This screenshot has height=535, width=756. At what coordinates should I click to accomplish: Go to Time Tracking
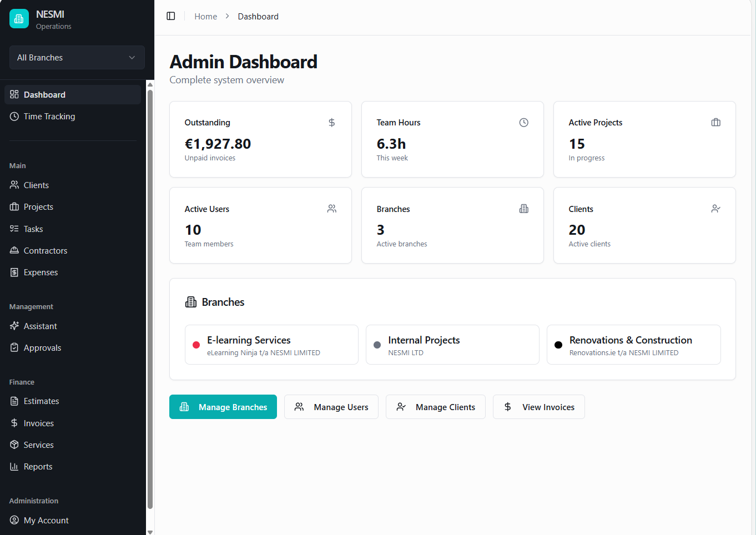coord(73,117)
